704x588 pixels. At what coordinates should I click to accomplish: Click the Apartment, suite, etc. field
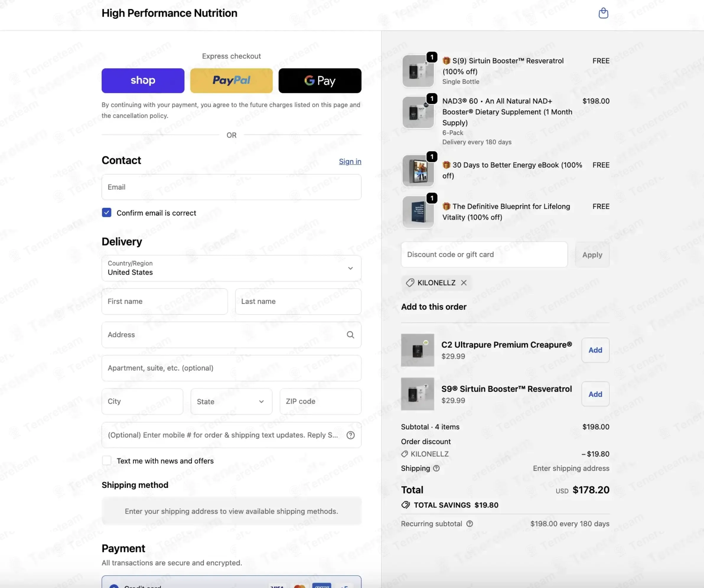coord(231,368)
